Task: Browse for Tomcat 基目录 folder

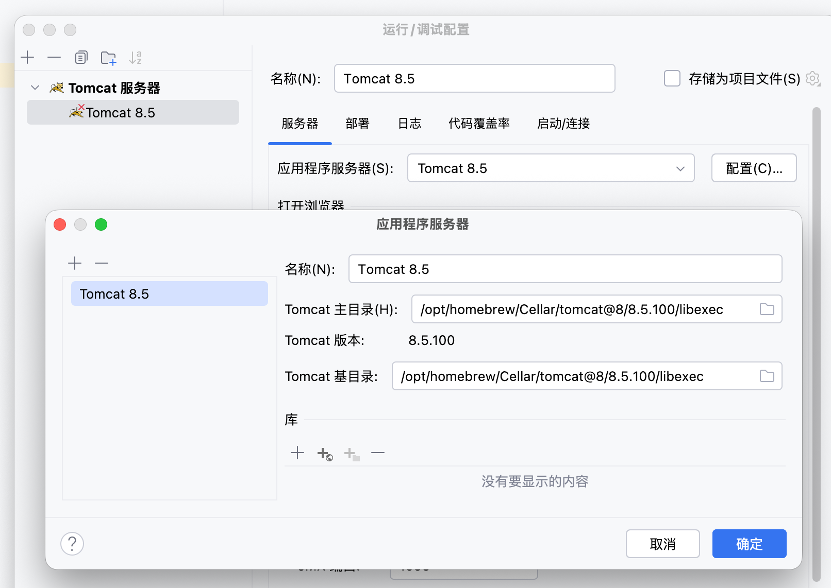Action: [x=767, y=376]
